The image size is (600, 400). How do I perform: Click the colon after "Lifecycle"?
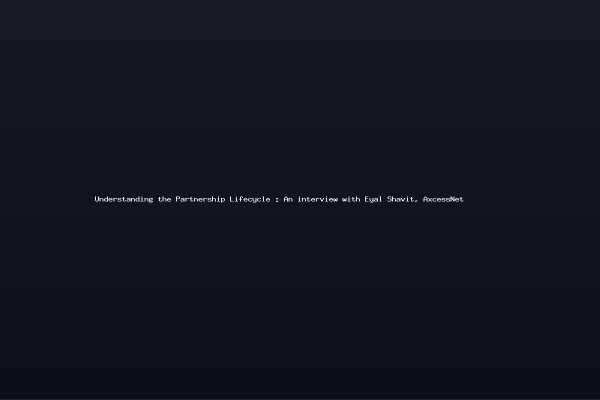pos(277,199)
